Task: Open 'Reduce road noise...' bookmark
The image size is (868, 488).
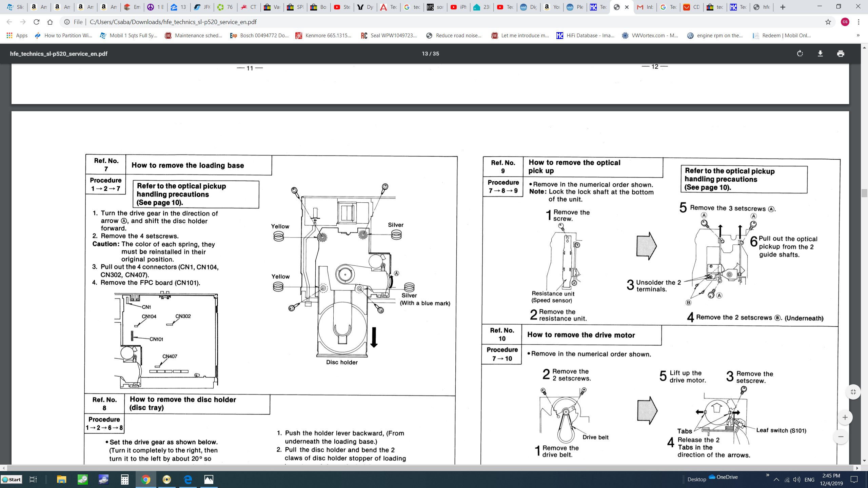Action: pyautogui.click(x=454, y=36)
